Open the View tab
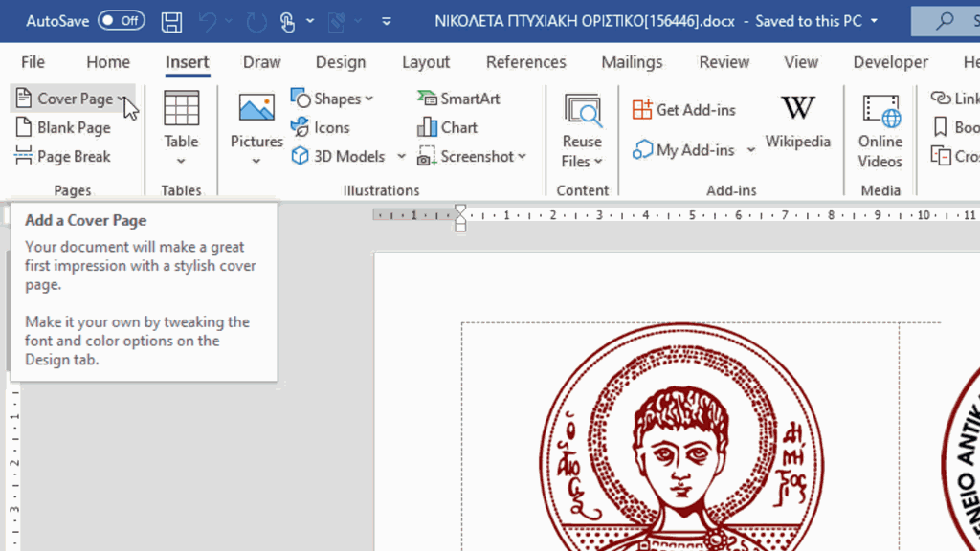 [801, 62]
